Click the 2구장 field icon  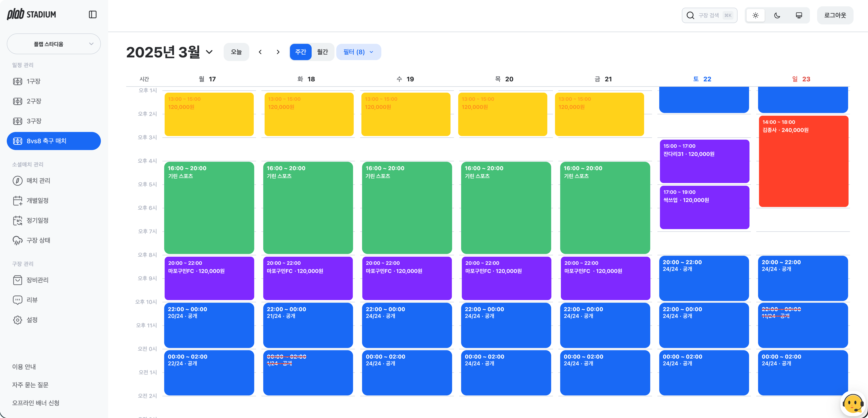pos(18,101)
